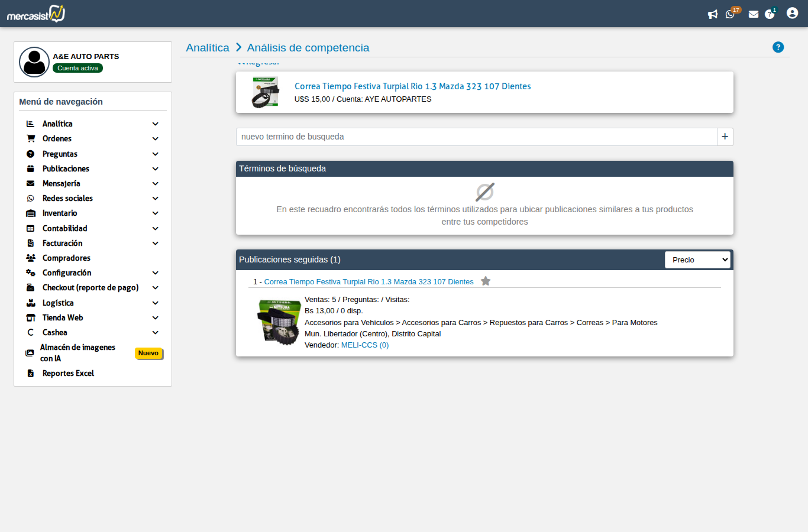The image size is (808, 532).
Task: Open the Analítica breadcrumb link
Action: [x=208, y=48]
